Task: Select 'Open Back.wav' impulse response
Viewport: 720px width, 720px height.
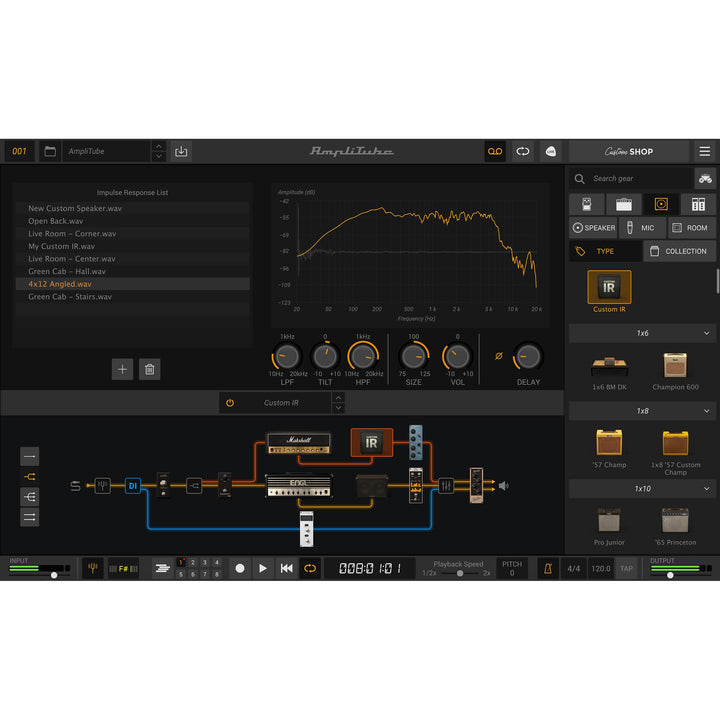Action: (132, 221)
